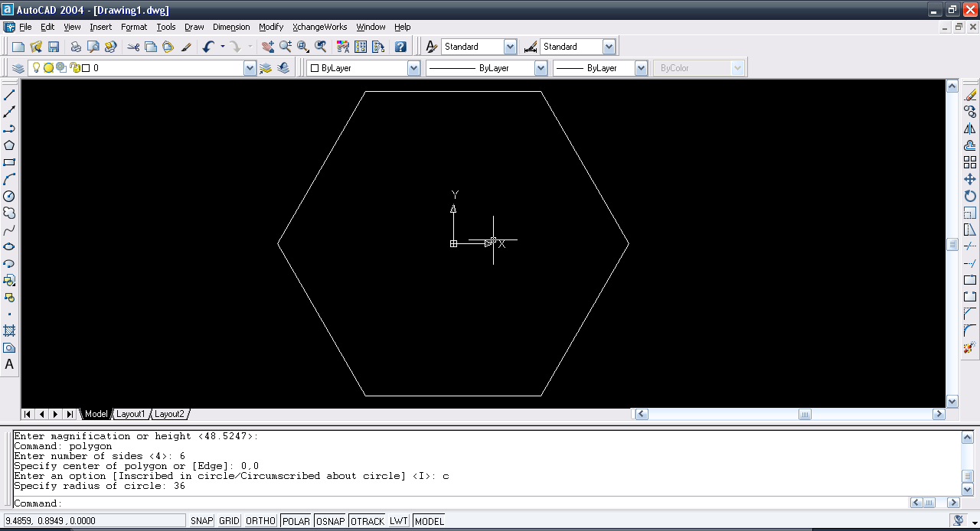Open the ByLayer color dropdown

[x=413, y=68]
